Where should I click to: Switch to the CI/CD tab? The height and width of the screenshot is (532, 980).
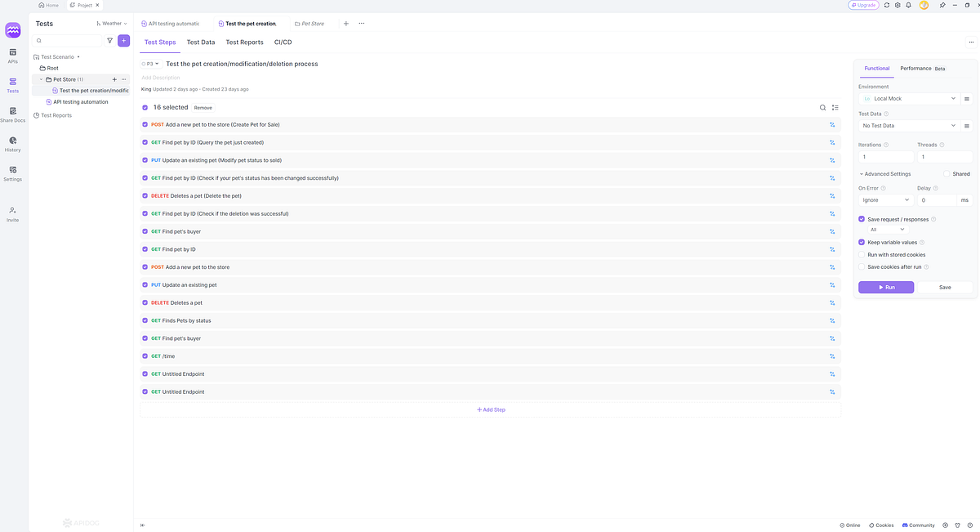283,42
